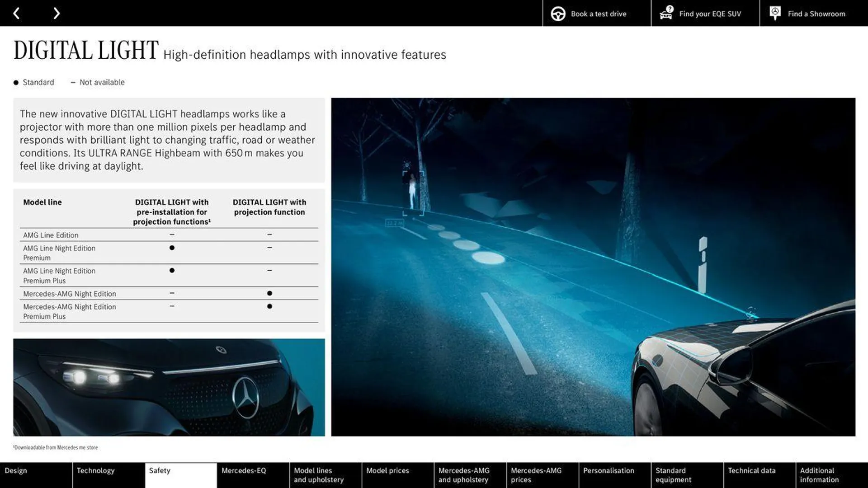Click the showroom location pin icon
Image resolution: width=868 pixels, height=488 pixels.
pos(775,13)
